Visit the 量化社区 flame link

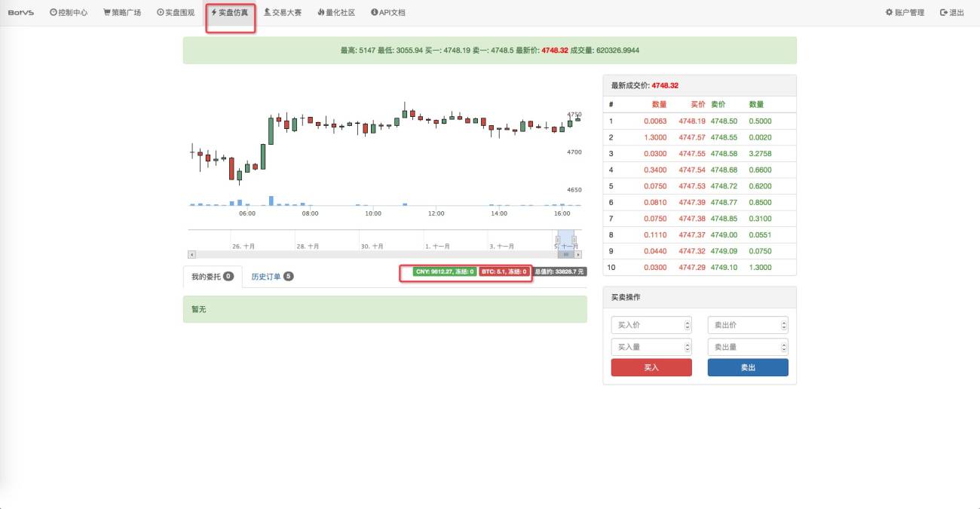tap(336, 13)
